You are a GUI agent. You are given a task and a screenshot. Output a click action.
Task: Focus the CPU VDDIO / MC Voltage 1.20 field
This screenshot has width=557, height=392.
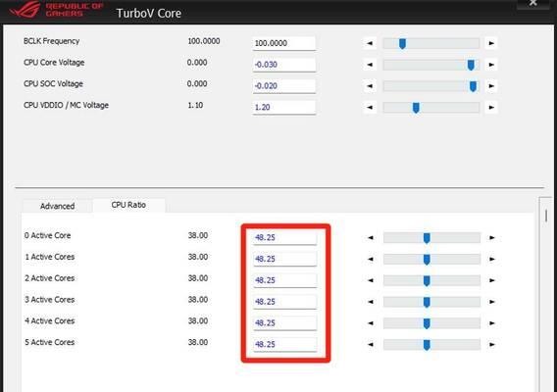(283, 107)
